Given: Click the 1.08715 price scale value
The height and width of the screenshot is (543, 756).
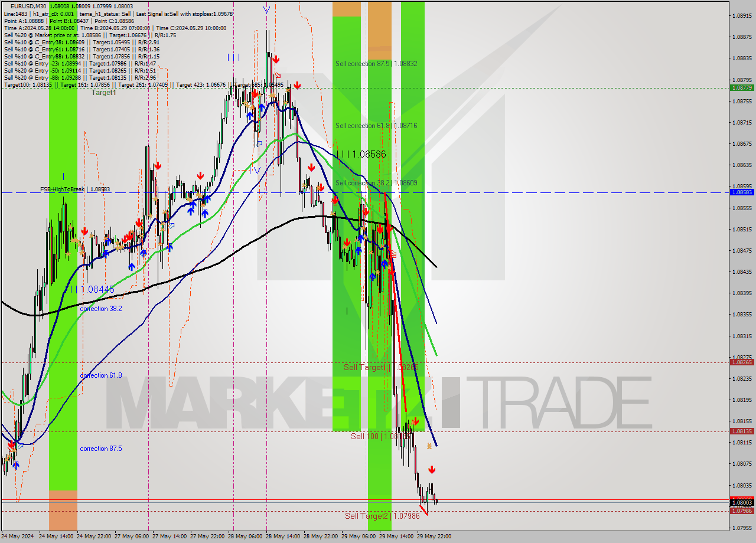Looking at the screenshot, I should click(x=742, y=123).
